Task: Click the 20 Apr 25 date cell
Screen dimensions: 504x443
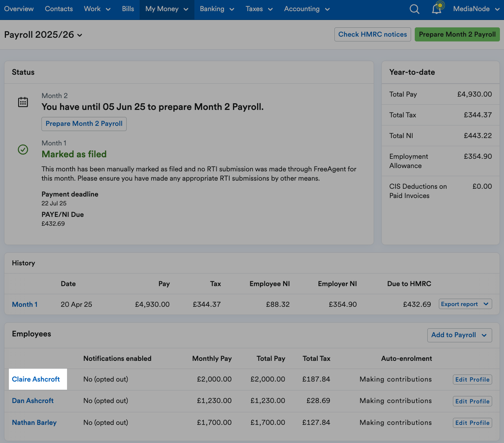Action: [x=76, y=304]
